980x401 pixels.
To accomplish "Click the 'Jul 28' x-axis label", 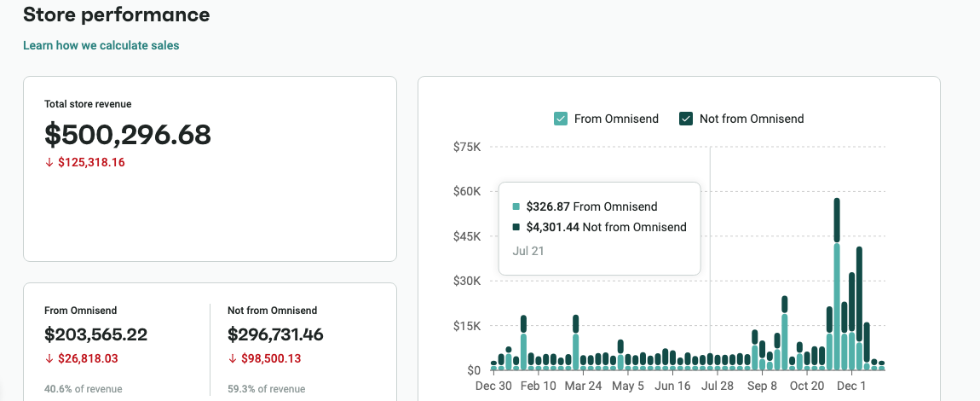I will pyautogui.click(x=717, y=386).
